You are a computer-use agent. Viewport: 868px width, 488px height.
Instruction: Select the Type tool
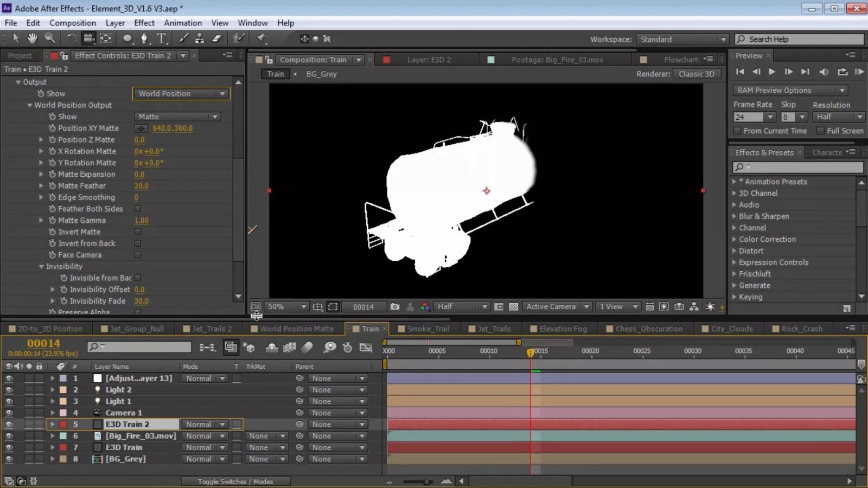[x=162, y=38]
